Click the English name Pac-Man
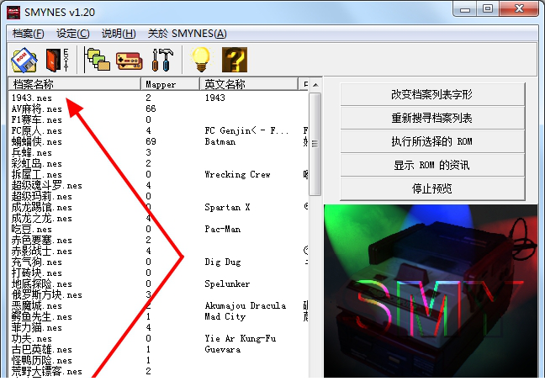Viewport: 545px width, 392px height. (x=222, y=230)
